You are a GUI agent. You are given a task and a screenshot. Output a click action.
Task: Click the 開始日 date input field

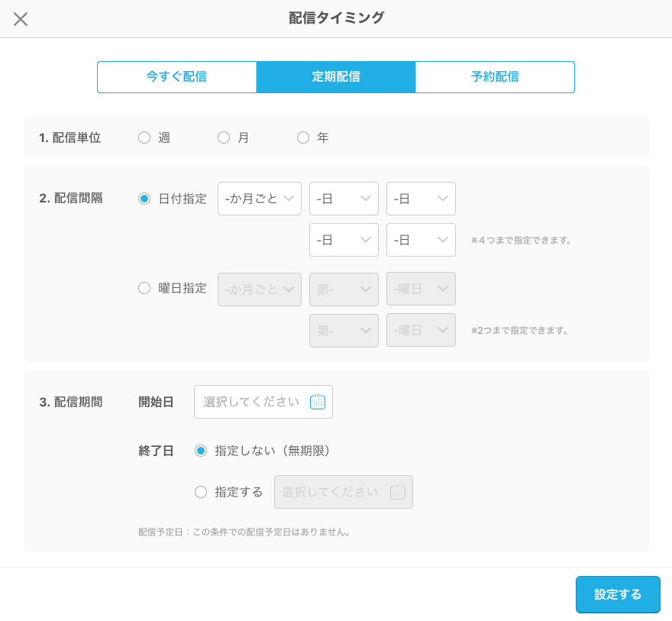pos(263,402)
